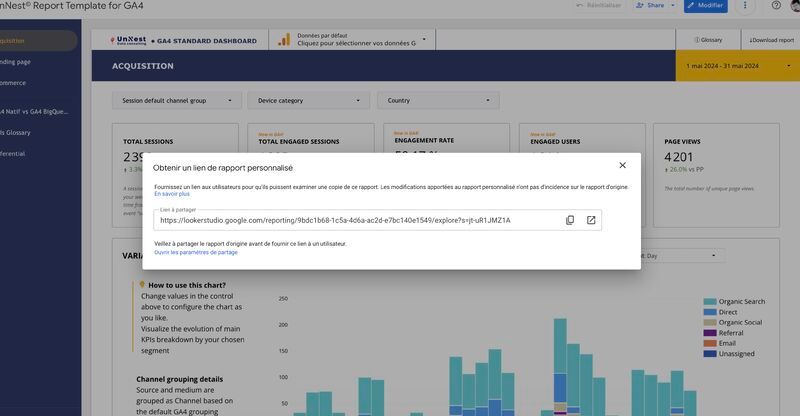Open the three-dot more options menu

pos(745,6)
